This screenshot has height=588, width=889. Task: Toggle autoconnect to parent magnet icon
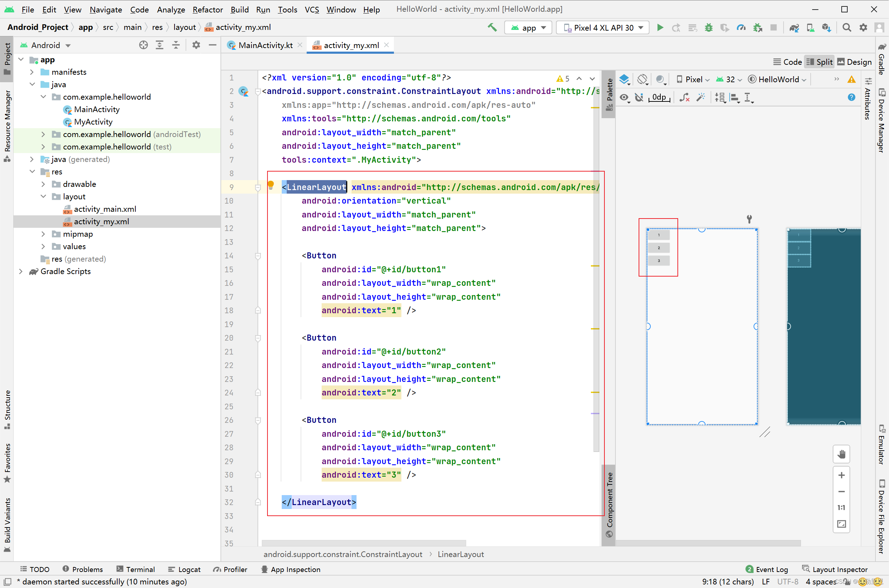pos(639,98)
